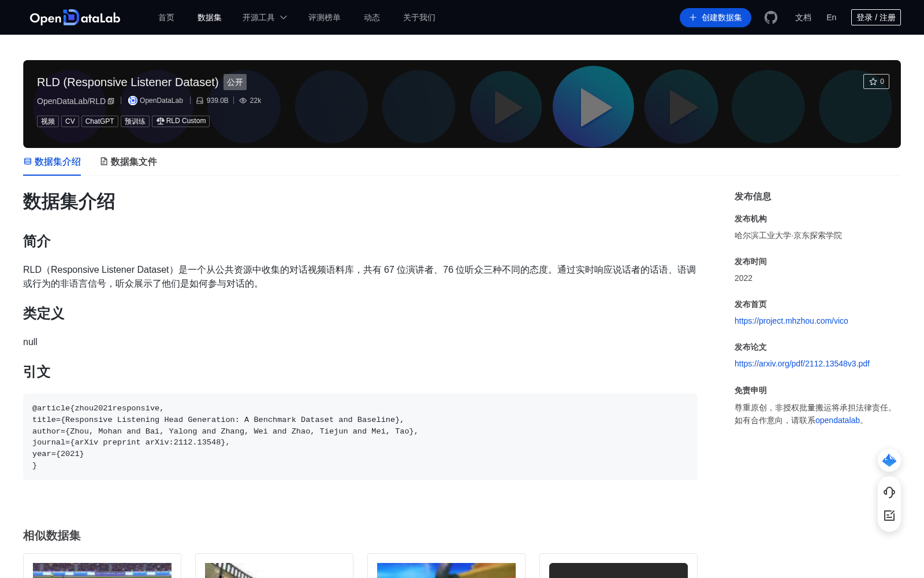Screen dimensions: 924x578
Task: Click the publish year 2022 text
Action: click(x=743, y=278)
